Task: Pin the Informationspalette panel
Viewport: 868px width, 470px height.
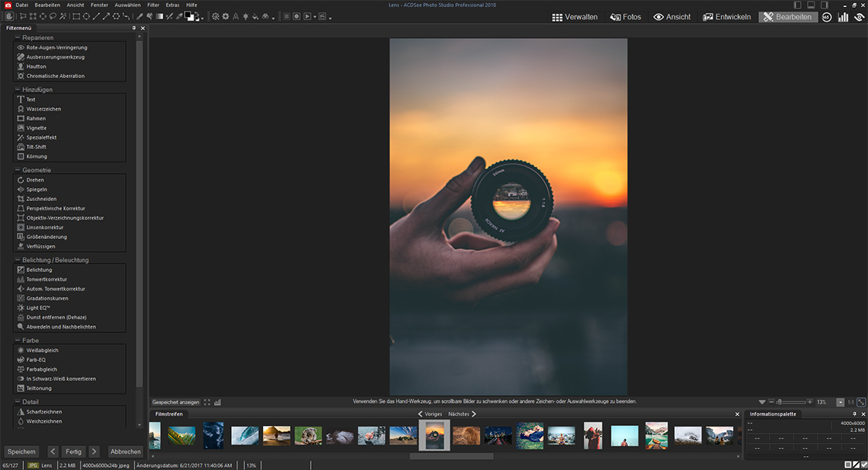Action: 855,414
